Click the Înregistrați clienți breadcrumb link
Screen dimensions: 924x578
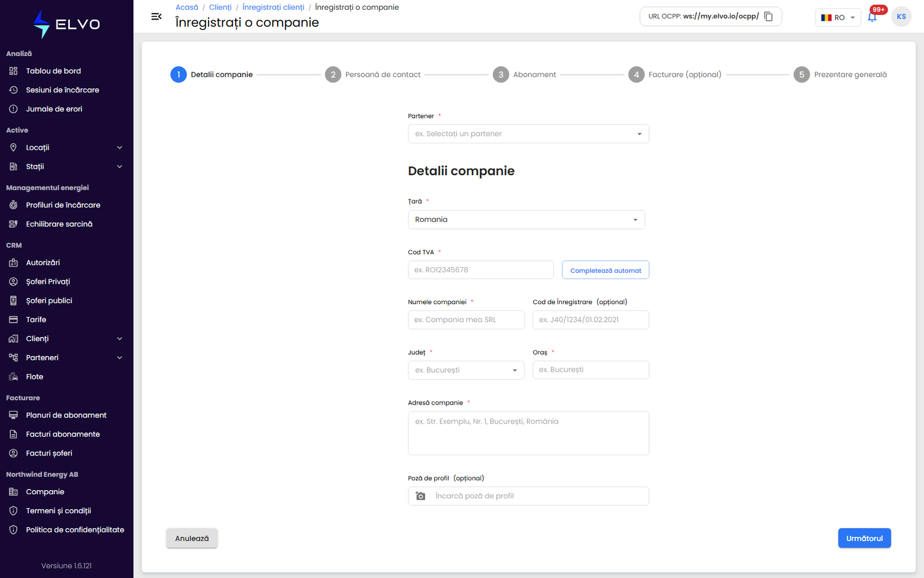pyautogui.click(x=273, y=8)
